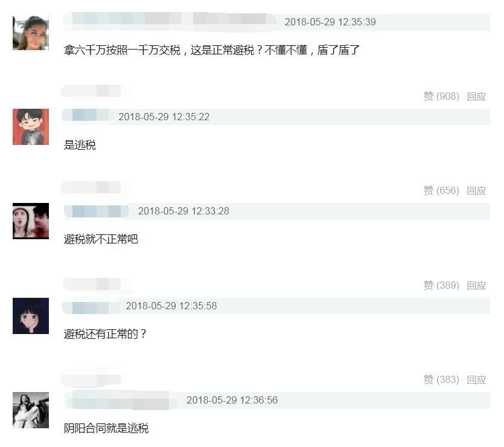Open blurred username before timestamp 12:36:56
The image size is (504, 447).
pos(121,400)
